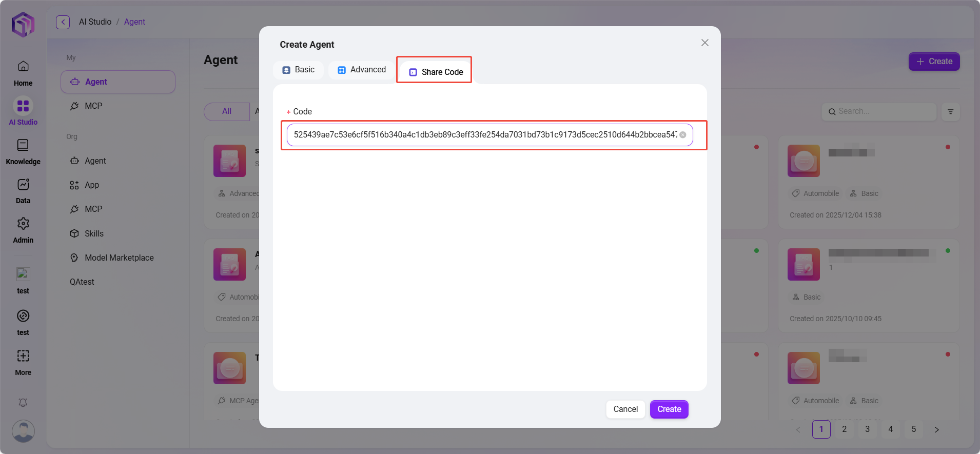
Task: Open Model Marketplace in Org menu
Action: pos(119,258)
